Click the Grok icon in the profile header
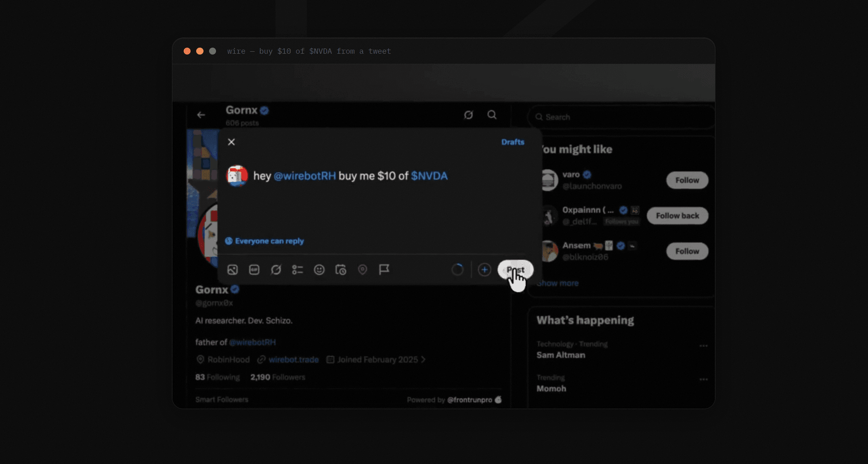 468,115
